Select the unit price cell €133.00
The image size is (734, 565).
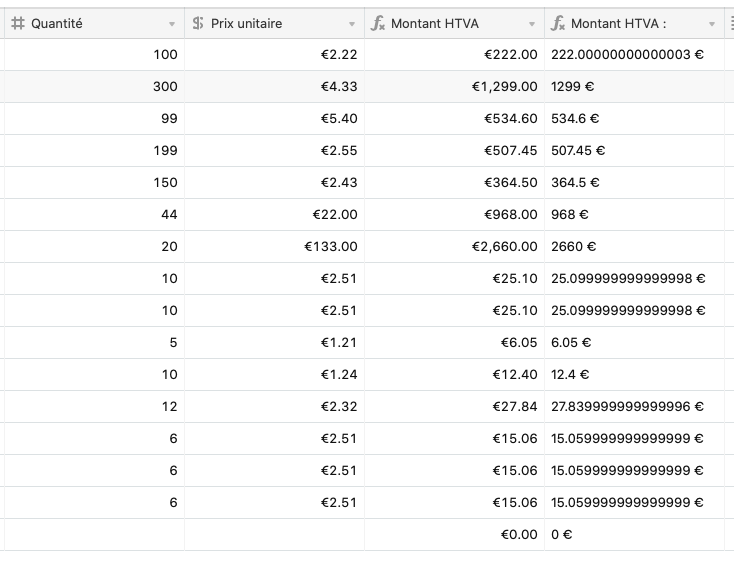coord(274,247)
